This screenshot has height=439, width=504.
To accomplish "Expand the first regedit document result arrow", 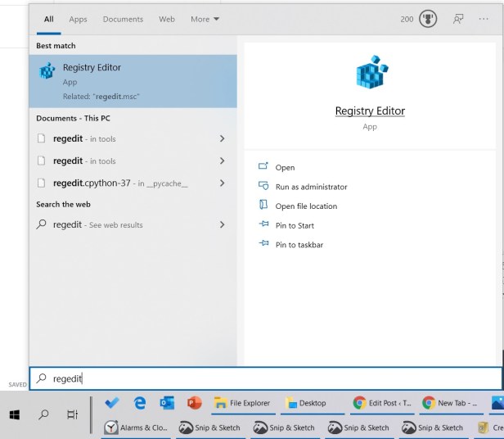I will tap(222, 139).
